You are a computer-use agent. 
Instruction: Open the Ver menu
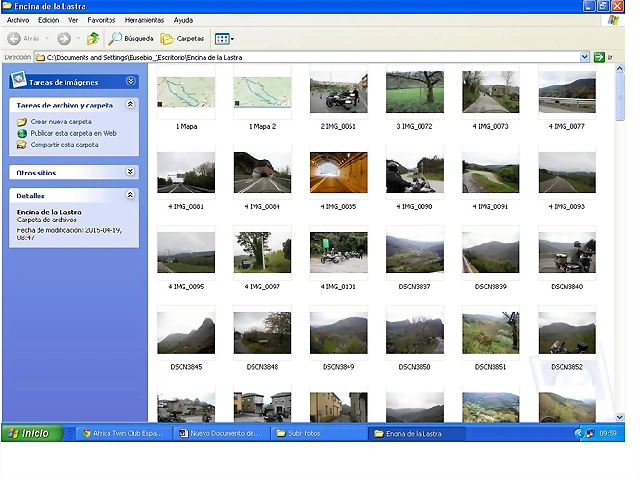[73, 20]
